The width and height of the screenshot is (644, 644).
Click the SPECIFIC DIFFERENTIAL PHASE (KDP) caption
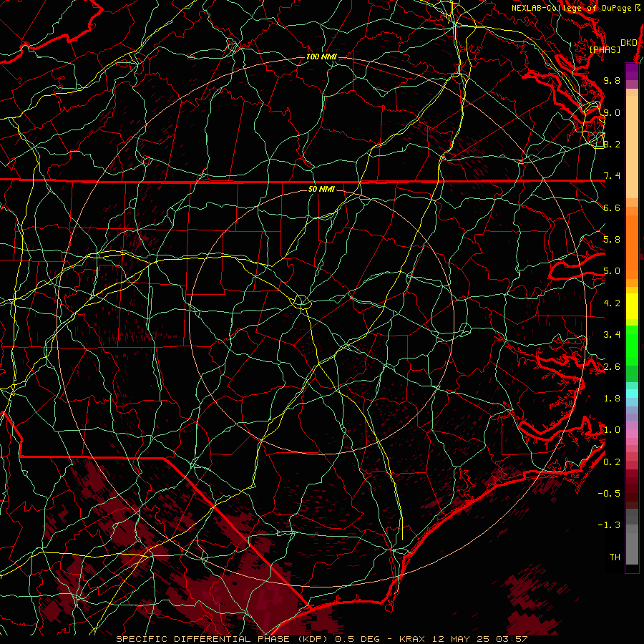pyautogui.click(x=224, y=639)
